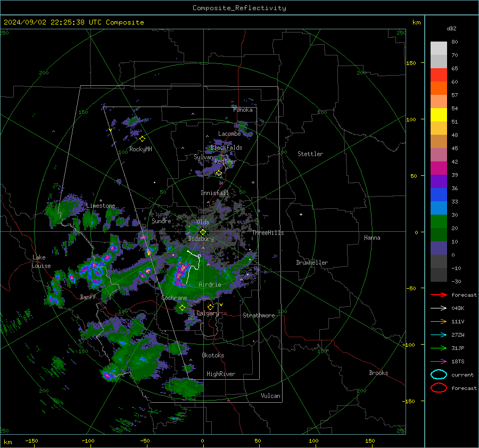This screenshot has height=448, width=479.
Task: Pick the bright orange swatch between 60 and 57
Action: [x=439, y=88]
